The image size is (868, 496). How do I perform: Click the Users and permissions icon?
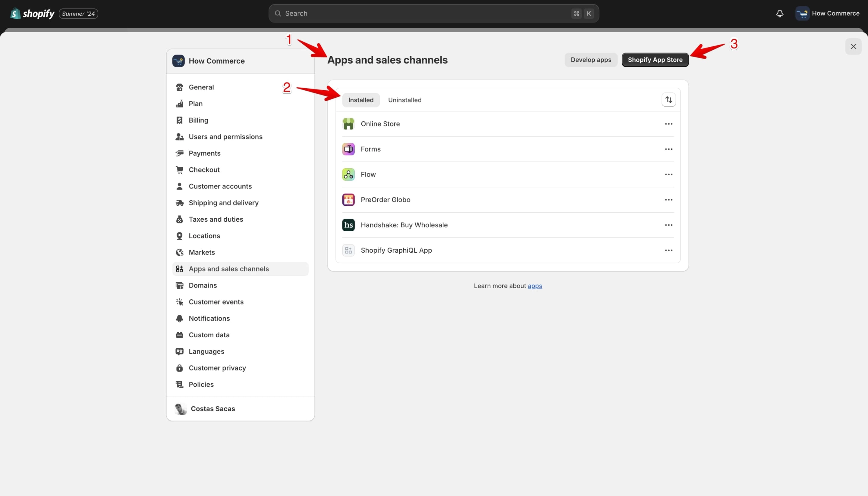pyautogui.click(x=179, y=137)
